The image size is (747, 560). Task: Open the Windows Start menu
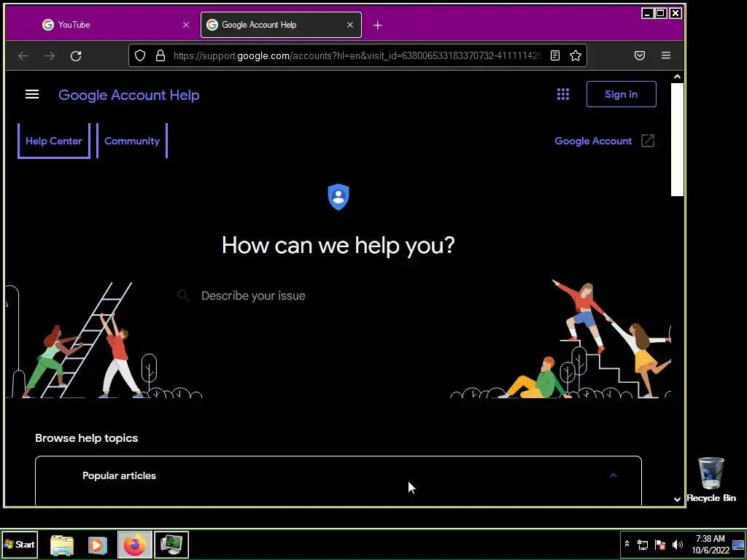pyautogui.click(x=20, y=544)
